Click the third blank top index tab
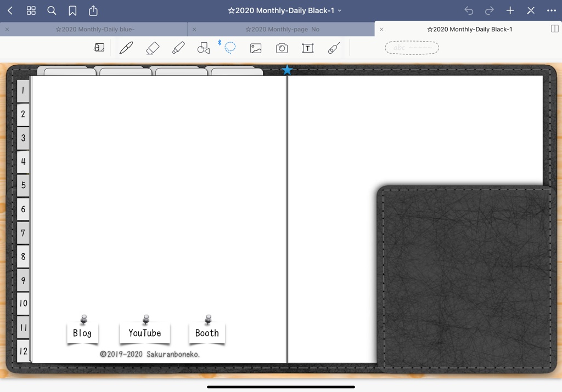Image resolution: width=562 pixels, height=392 pixels. pos(180,71)
